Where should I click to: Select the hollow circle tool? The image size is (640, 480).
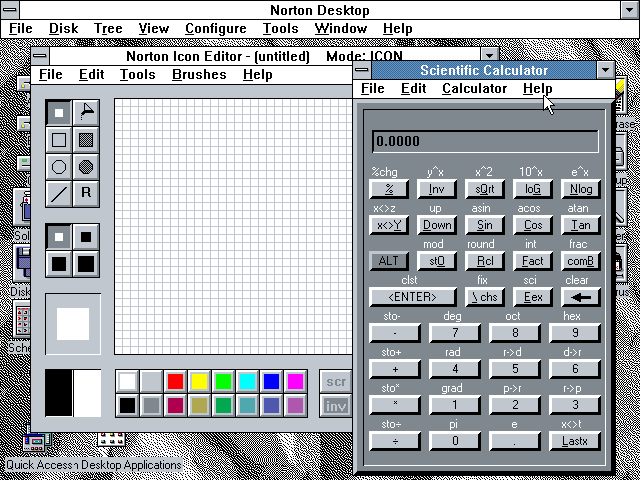point(59,167)
